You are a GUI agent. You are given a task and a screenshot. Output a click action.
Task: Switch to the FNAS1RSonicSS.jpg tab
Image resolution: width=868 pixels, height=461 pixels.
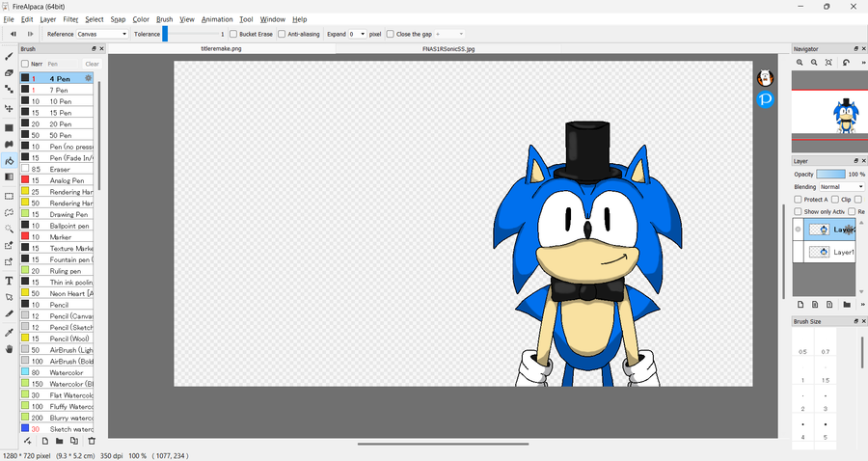(x=448, y=48)
